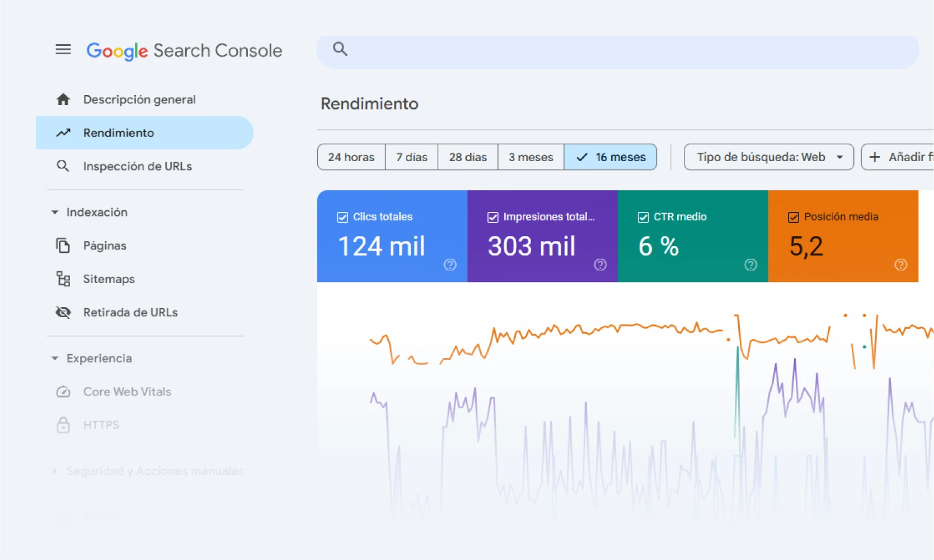Select the 24 horas date range
The image size is (934, 560).
pos(351,157)
